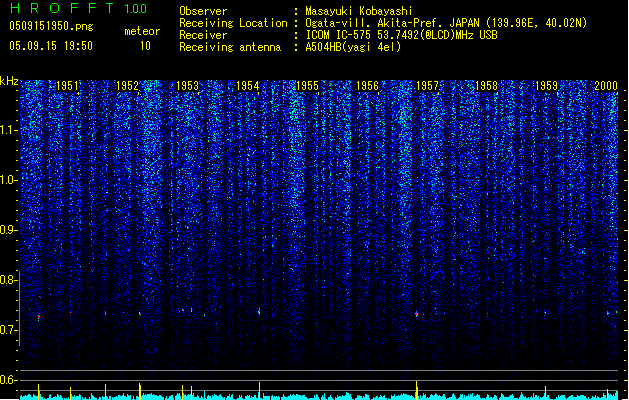Click the meteor count value 10
Screen dimensions: 629x400
pyautogui.click(x=145, y=46)
